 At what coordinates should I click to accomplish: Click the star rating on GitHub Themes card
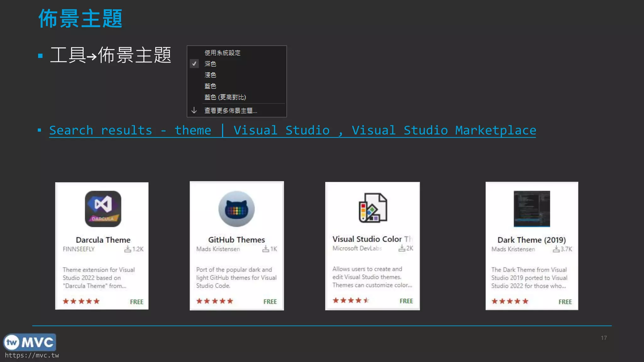(x=215, y=301)
